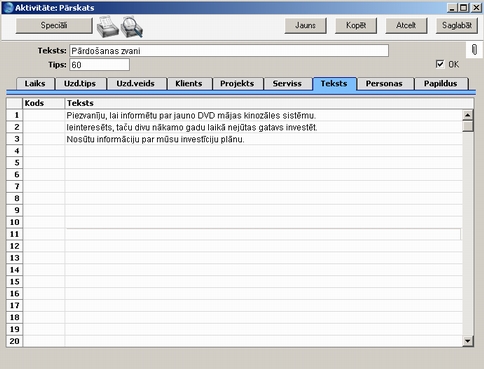Open print preview with magnifier icon
This screenshot has width=484, height=369.
(x=132, y=26)
